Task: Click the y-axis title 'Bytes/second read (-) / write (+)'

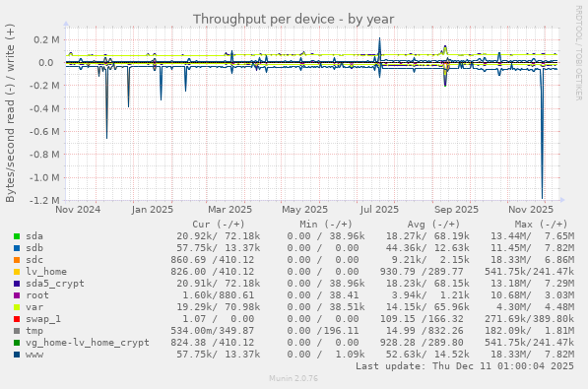Action: [x=10, y=113]
